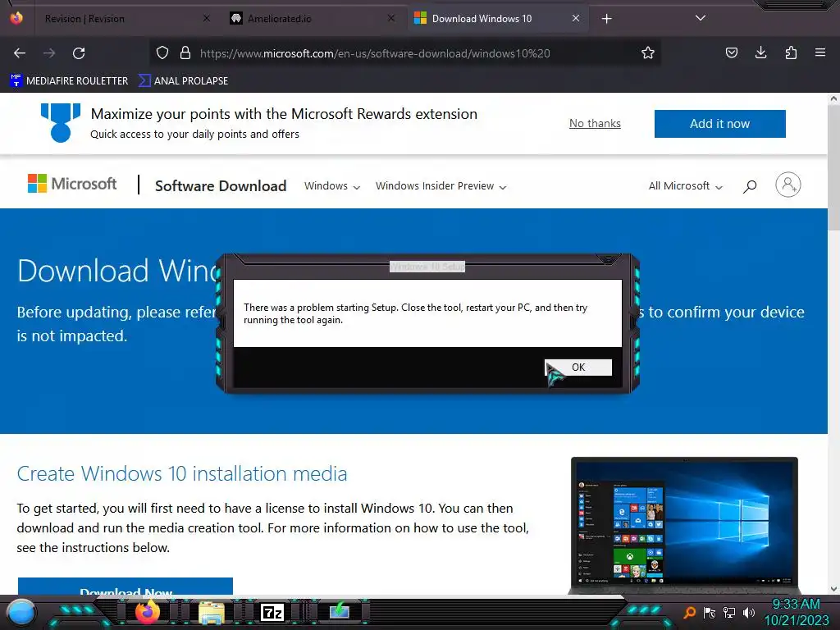
Task: Click the orange search icon in the tray
Action: [x=690, y=612]
